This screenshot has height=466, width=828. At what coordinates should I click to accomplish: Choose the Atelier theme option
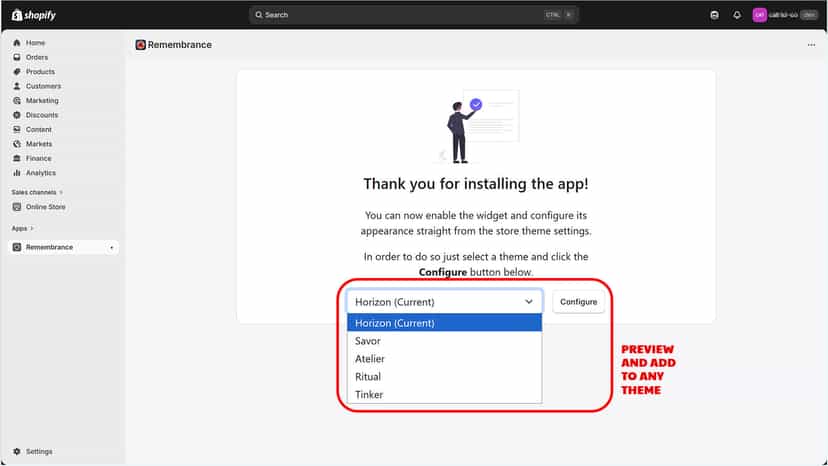point(445,359)
